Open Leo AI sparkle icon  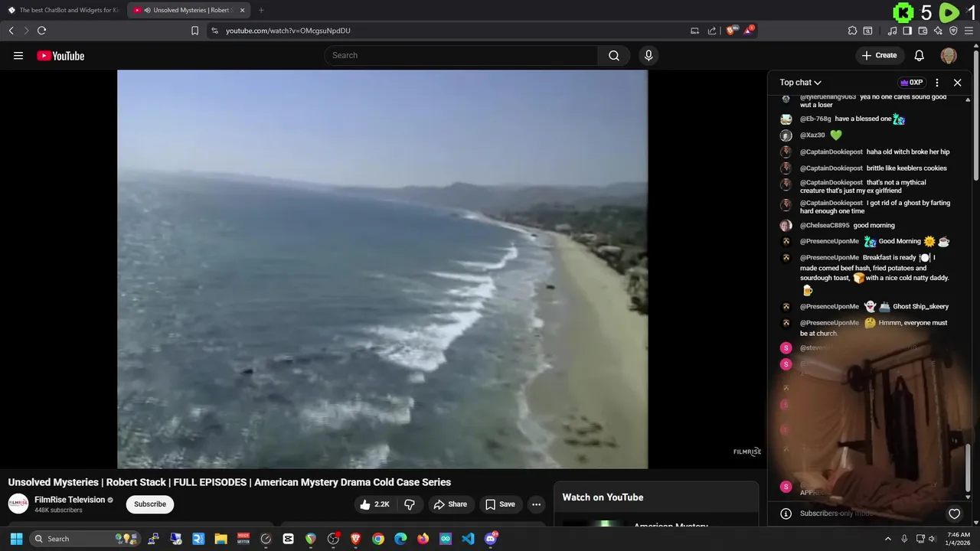938,31
